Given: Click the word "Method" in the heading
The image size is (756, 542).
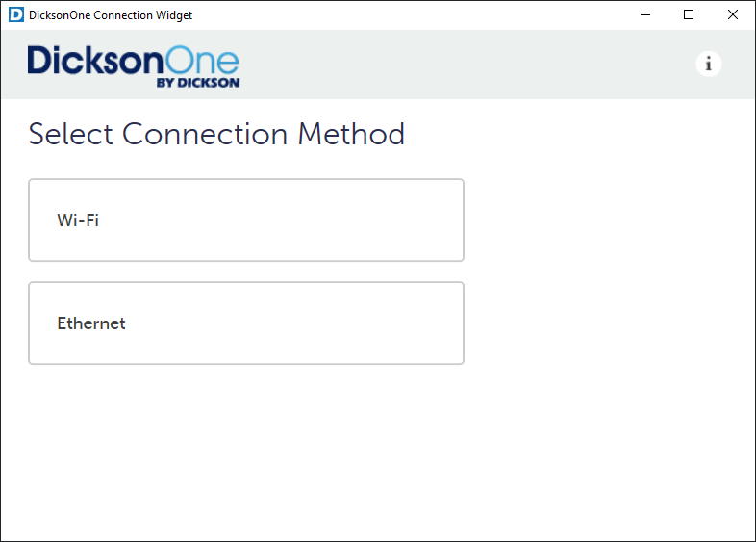Looking at the screenshot, I should pyautogui.click(x=351, y=134).
